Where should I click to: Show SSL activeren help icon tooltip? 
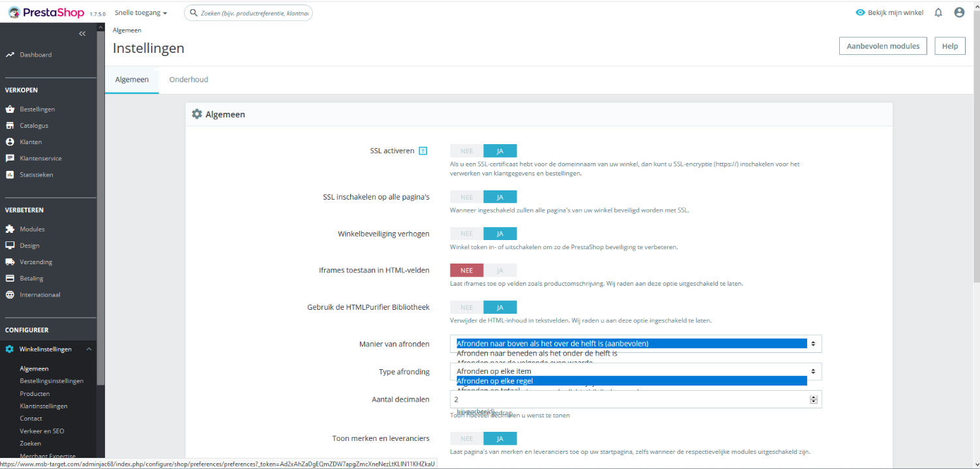tap(423, 151)
